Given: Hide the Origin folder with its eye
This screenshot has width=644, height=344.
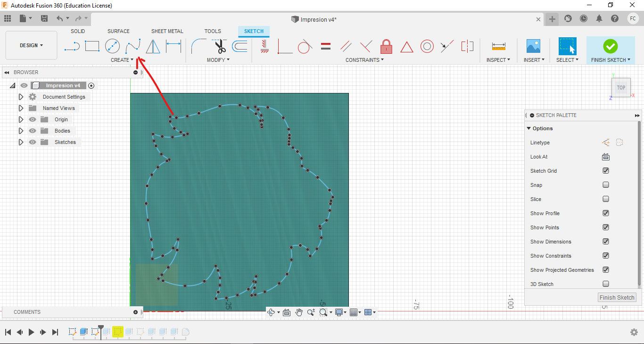Looking at the screenshot, I should tap(33, 119).
